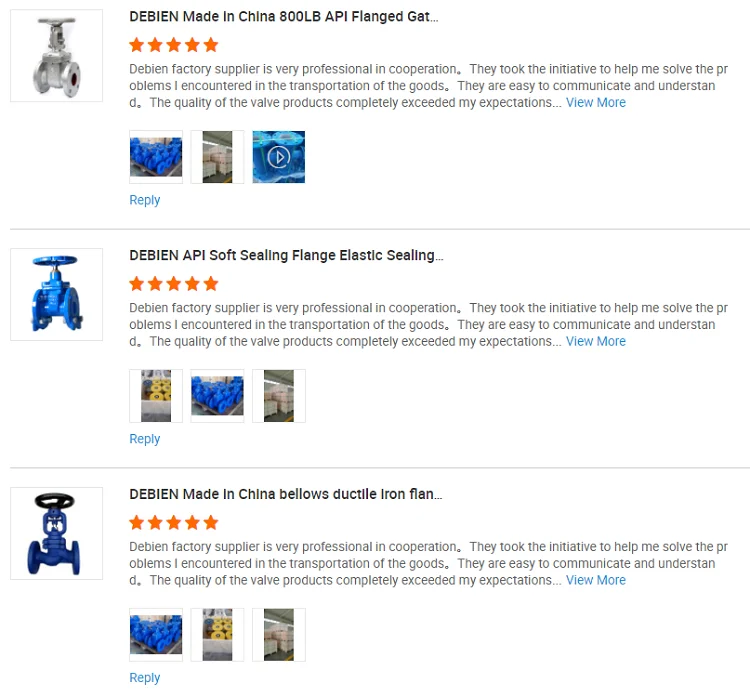Expand first review with View More

(596, 102)
